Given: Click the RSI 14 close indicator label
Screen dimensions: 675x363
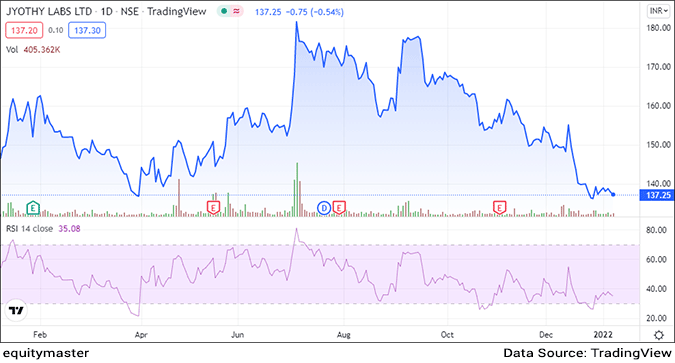Looking at the screenshot, I should [29, 229].
